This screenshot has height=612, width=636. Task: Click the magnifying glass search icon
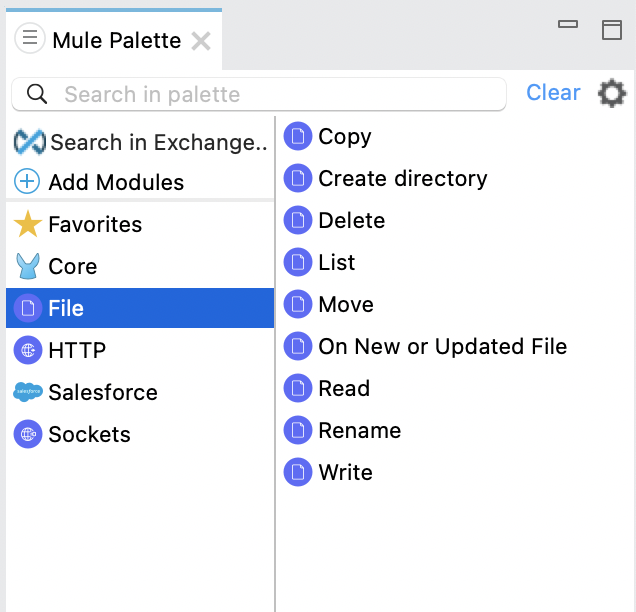(x=37, y=94)
